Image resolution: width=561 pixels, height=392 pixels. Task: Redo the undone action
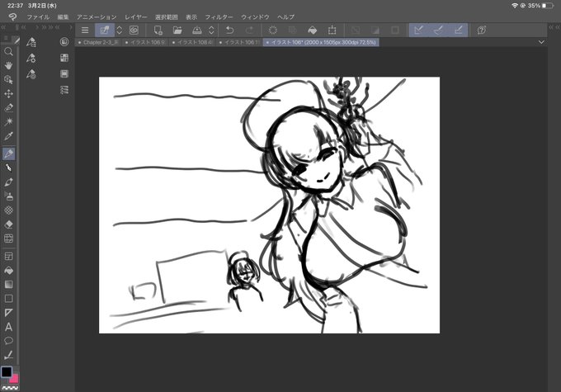[250, 30]
